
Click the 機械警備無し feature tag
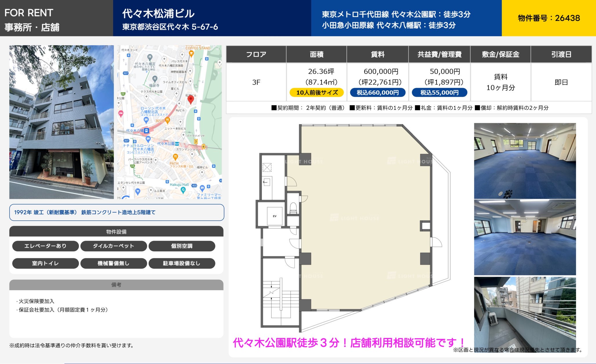[114, 263]
